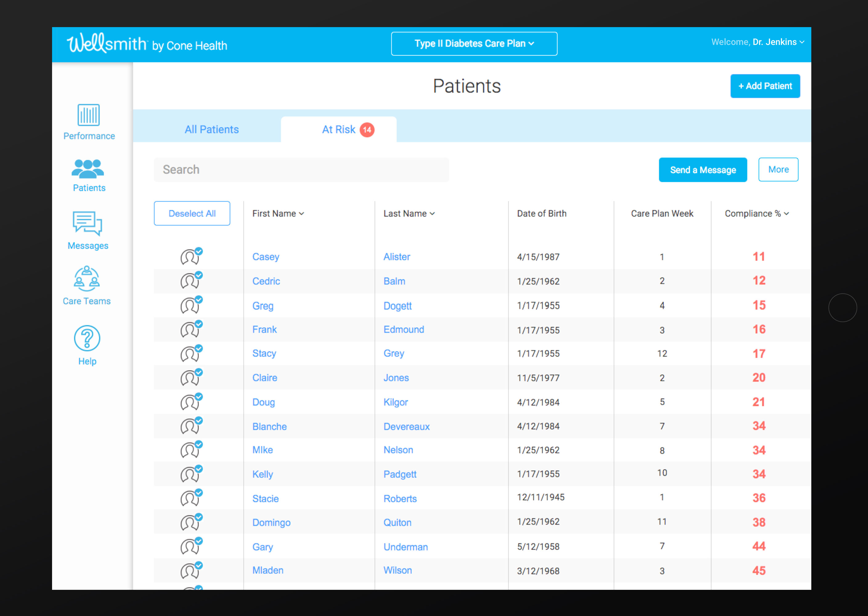Click compliance value 11 for Casey
Viewport: 868px width, 616px height.
click(759, 257)
